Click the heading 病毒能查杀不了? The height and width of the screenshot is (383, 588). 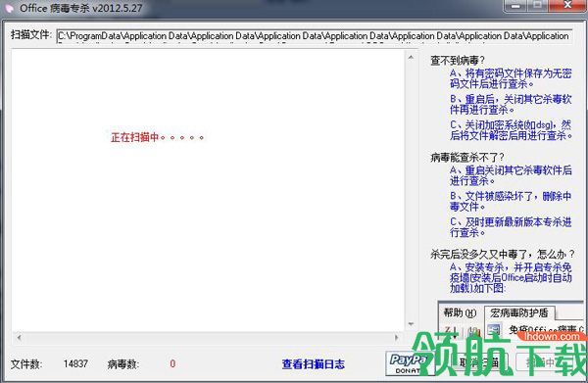[x=467, y=158]
